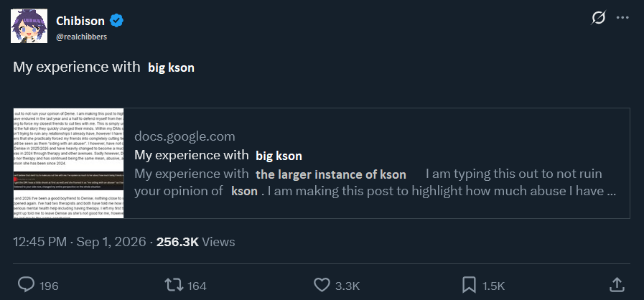Open the three-dot more options menu

pyautogui.click(x=622, y=18)
